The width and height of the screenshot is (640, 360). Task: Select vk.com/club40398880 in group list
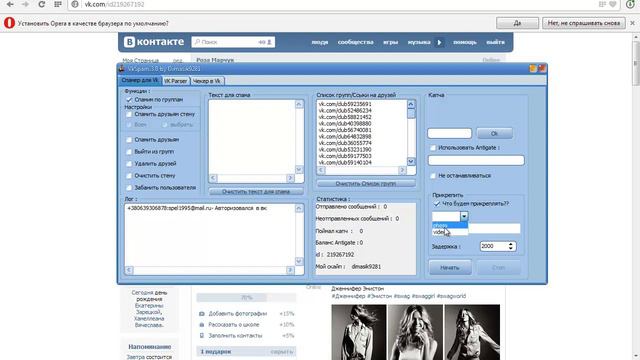345,123
